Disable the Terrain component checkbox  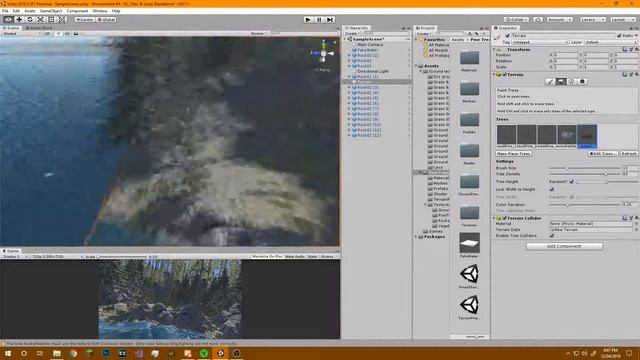coord(504,75)
